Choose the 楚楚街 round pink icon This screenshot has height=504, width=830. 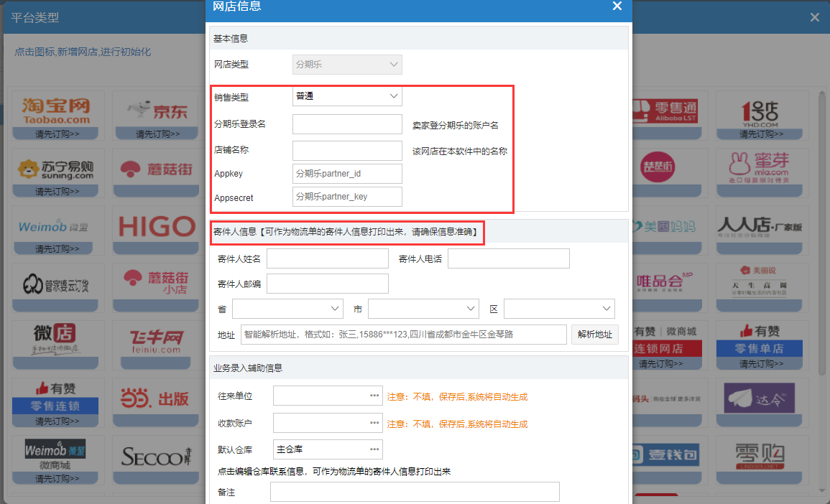[658, 167]
